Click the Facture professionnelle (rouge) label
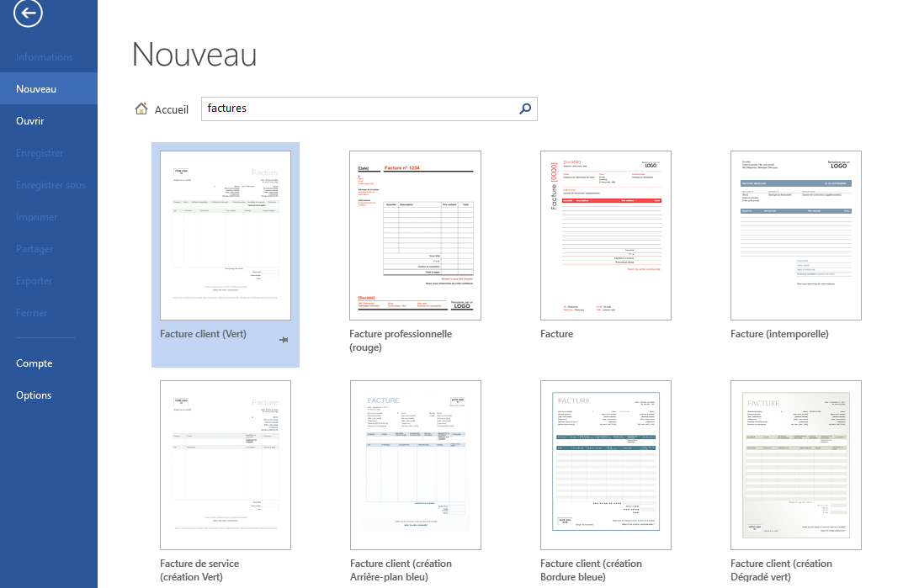Viewport: 903px width, 588px height. pos(401,340)
